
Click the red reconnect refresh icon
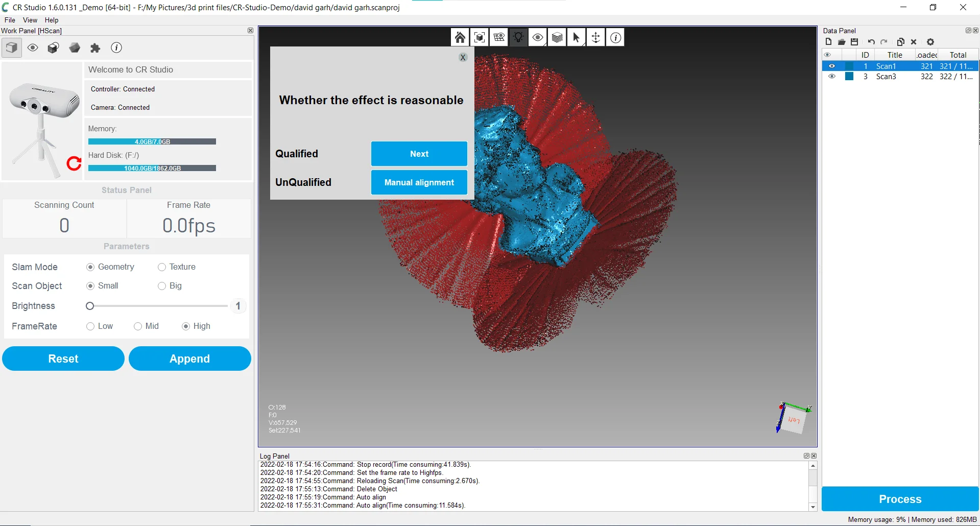point(74,163)
